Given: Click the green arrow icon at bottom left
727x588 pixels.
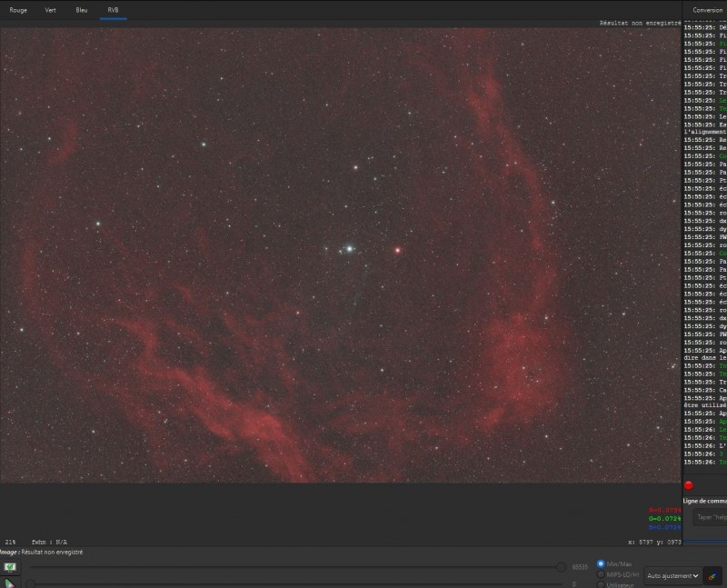Looking at the screenshot, I should [9, 583].
